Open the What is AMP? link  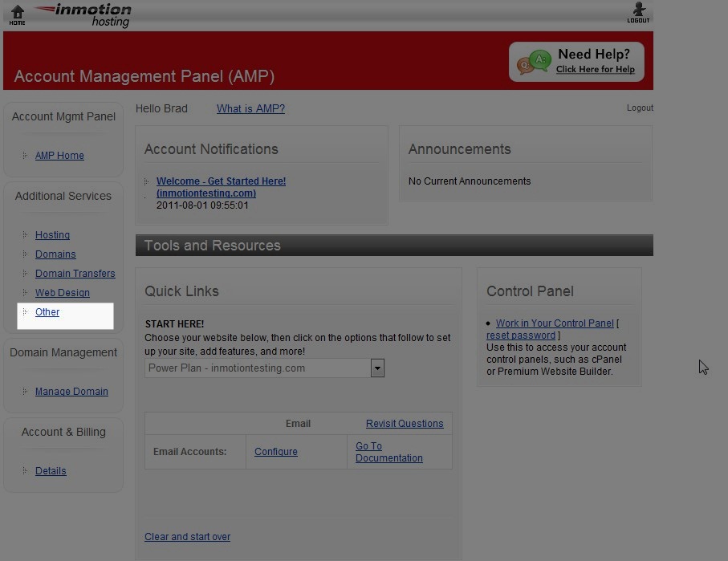point(250,108)
